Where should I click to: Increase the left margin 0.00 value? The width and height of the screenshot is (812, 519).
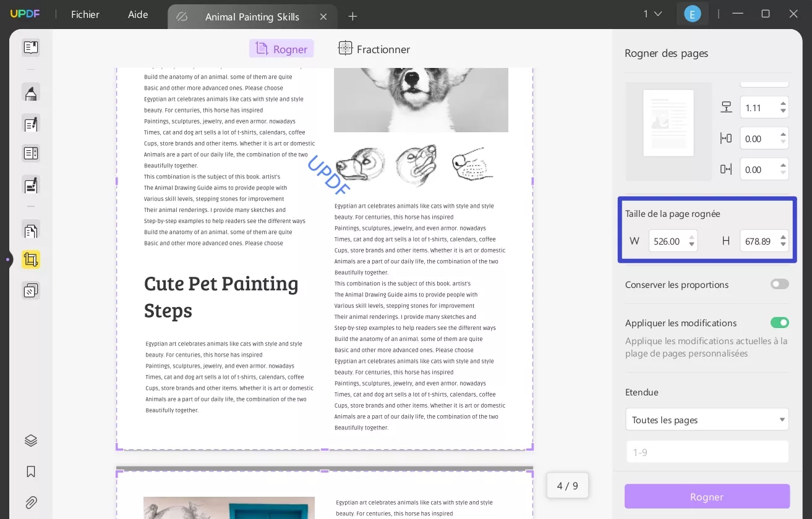click(x=784, y=135)
